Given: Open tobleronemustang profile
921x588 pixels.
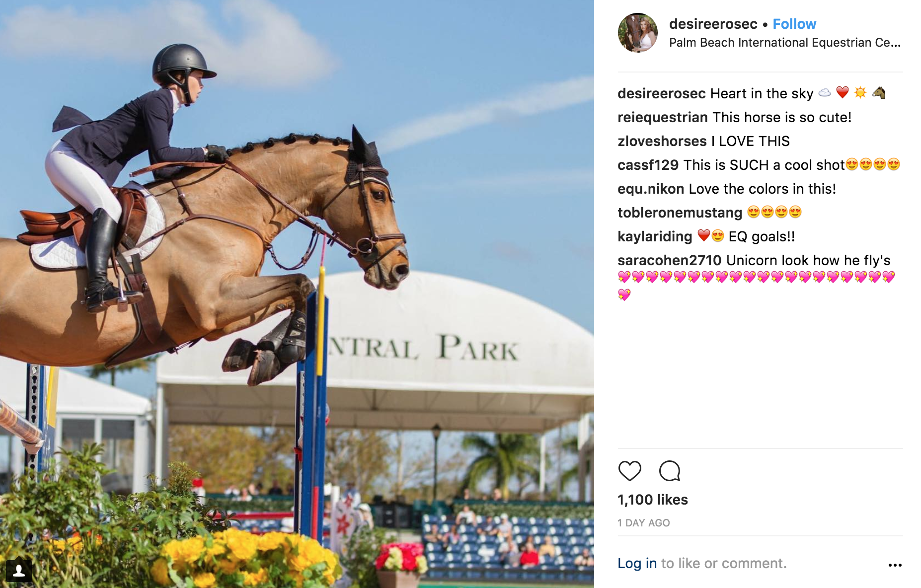Looking at the screenshot, I should coord(680,213).
